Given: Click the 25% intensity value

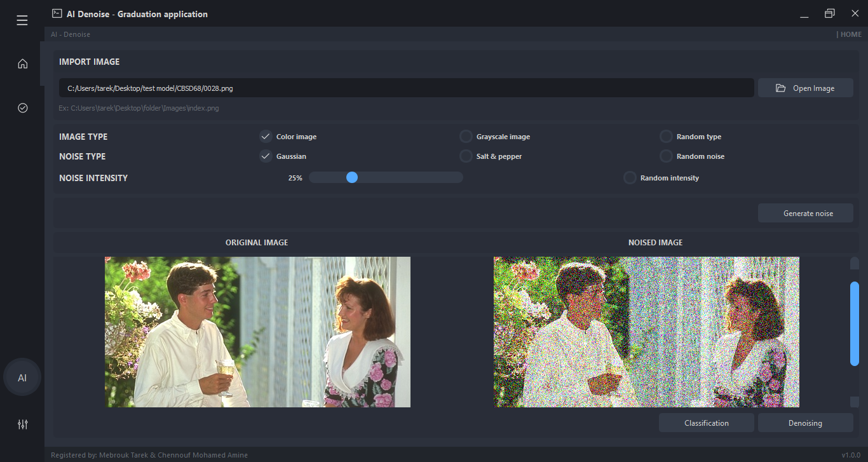Looking at the screenshot, I should tap(295, 178).
